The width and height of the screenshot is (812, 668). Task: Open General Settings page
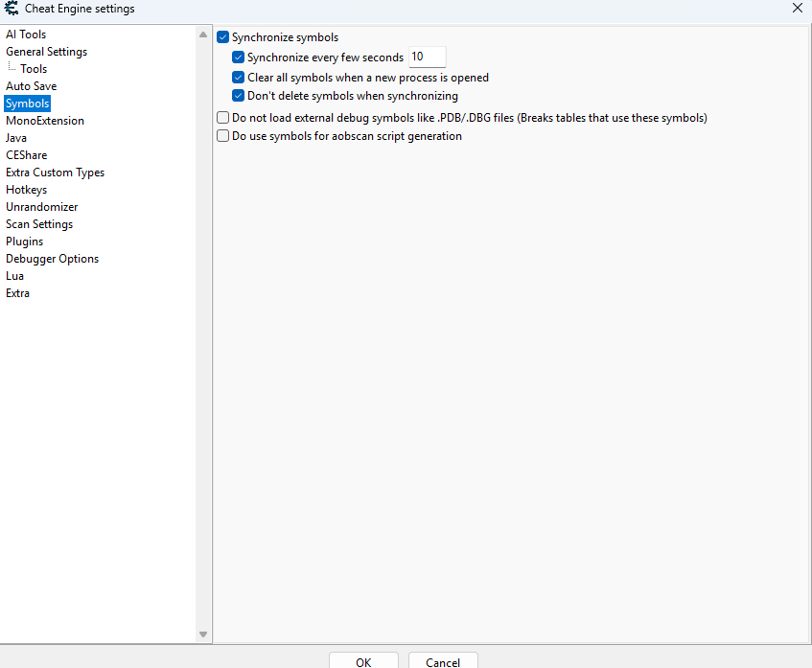point(47,52)
